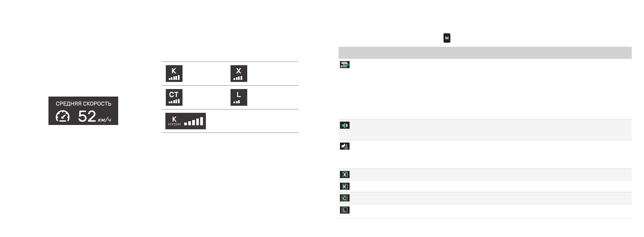Click the 52 speed value
The width and height of the screenshot is (644, 237).
pyautogui.click(x=87, y=117)
